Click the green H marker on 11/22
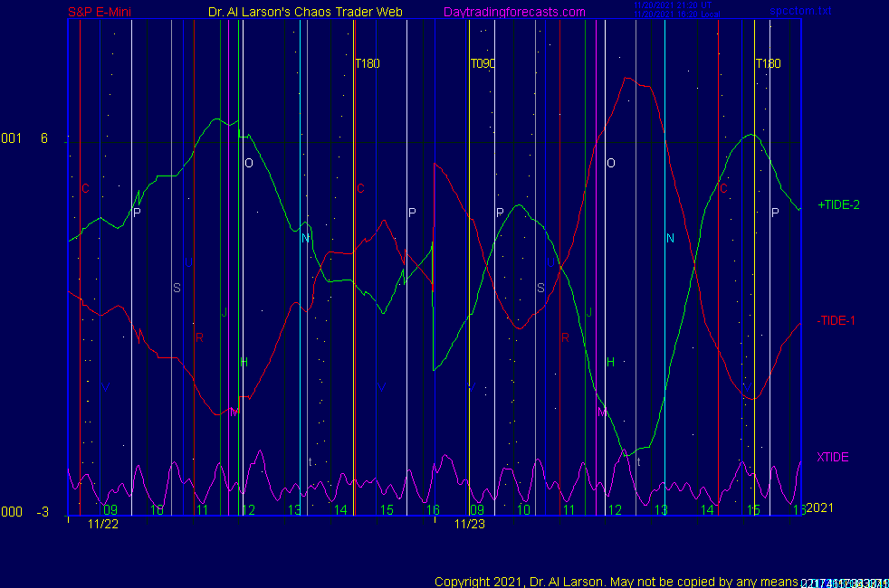 point(244,363)
